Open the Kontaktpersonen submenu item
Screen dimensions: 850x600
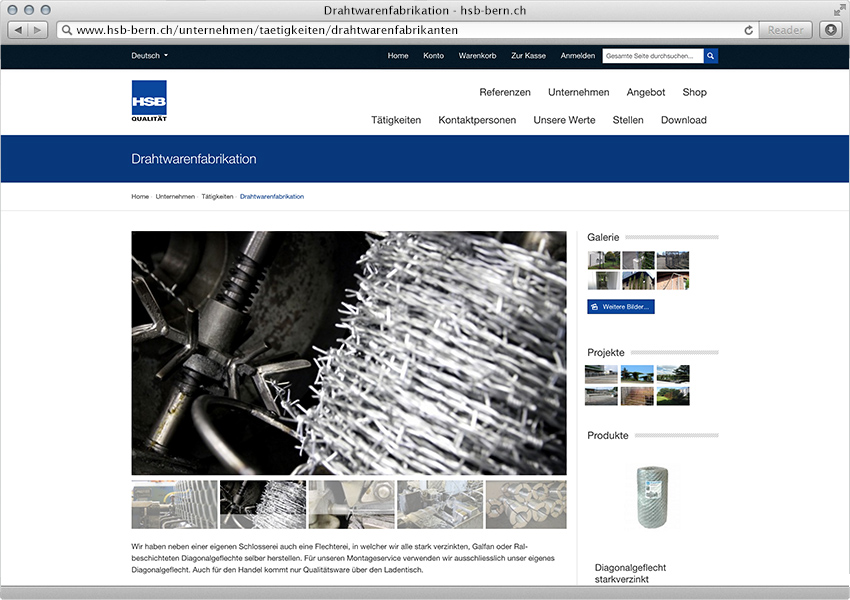tap(477, 120)
